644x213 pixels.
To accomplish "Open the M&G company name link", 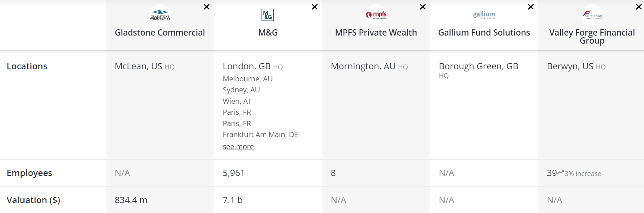I will coord(268,33).
